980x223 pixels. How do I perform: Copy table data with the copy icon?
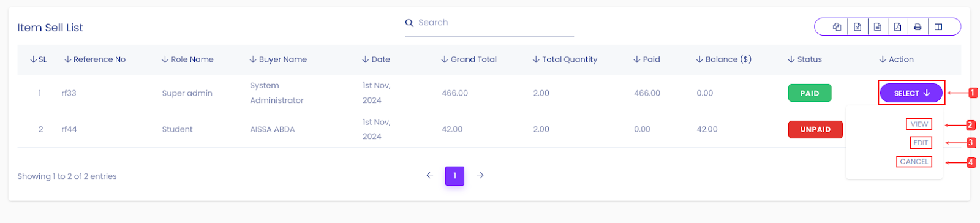(x=837, y=27)
